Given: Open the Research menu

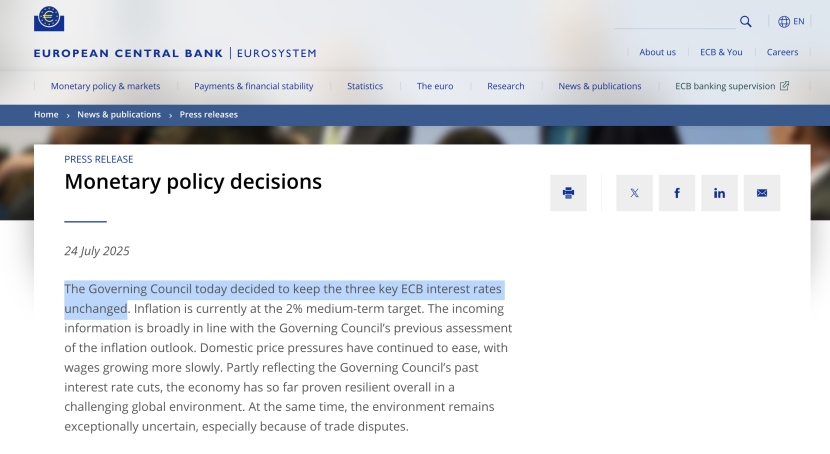Looking at the screenshot, I should 505,86.
